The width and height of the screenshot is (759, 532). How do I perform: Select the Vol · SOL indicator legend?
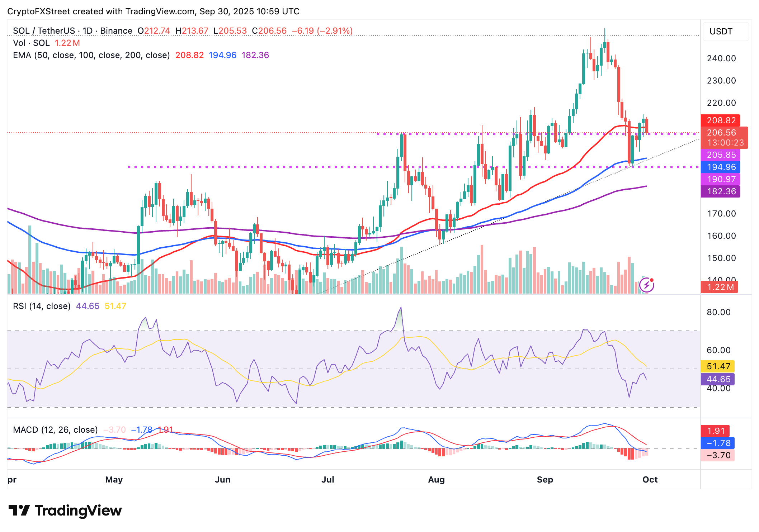click(31, 43)
